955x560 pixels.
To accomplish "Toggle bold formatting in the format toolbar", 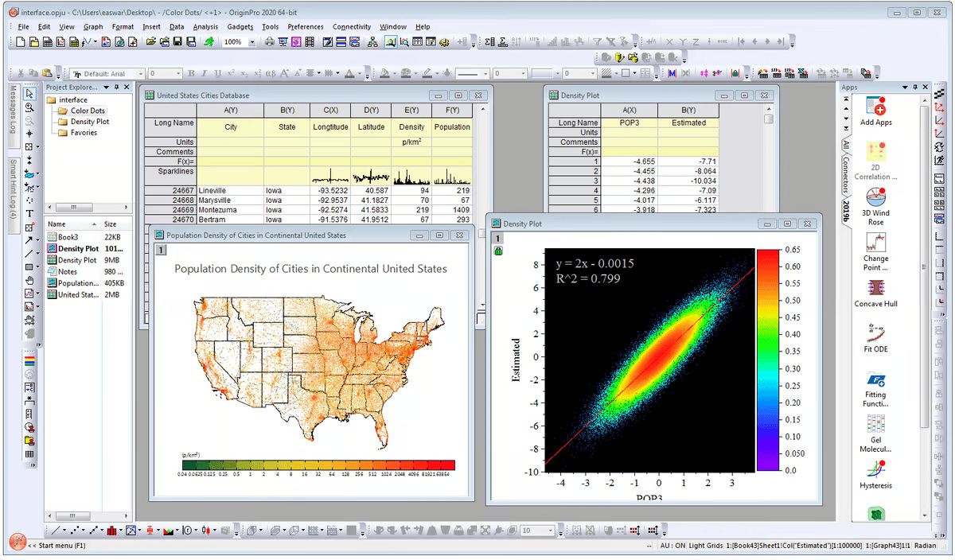I will 189,75.
